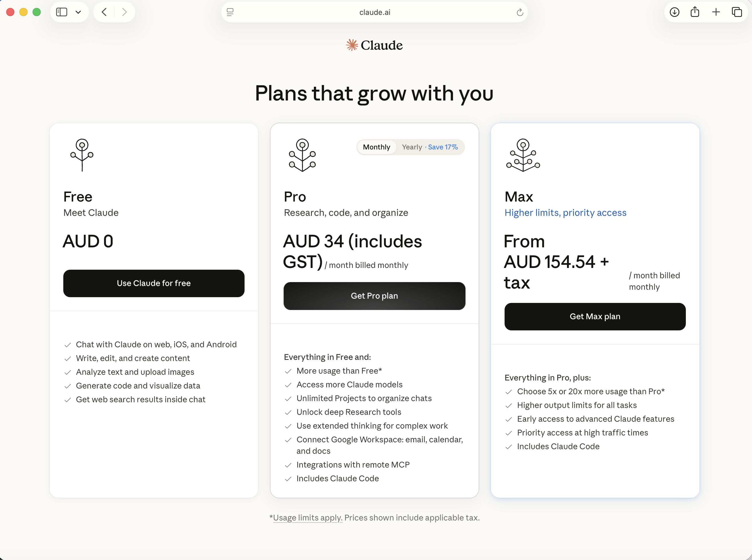Click the Pro plan sprout icon
This screenshot has height=560, width=752.
302,155
